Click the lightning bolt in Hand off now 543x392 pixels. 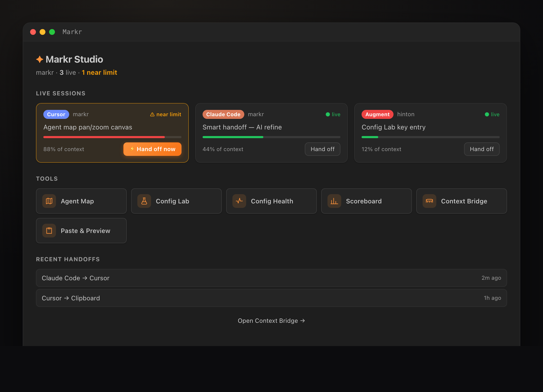[x=132, y=149]
